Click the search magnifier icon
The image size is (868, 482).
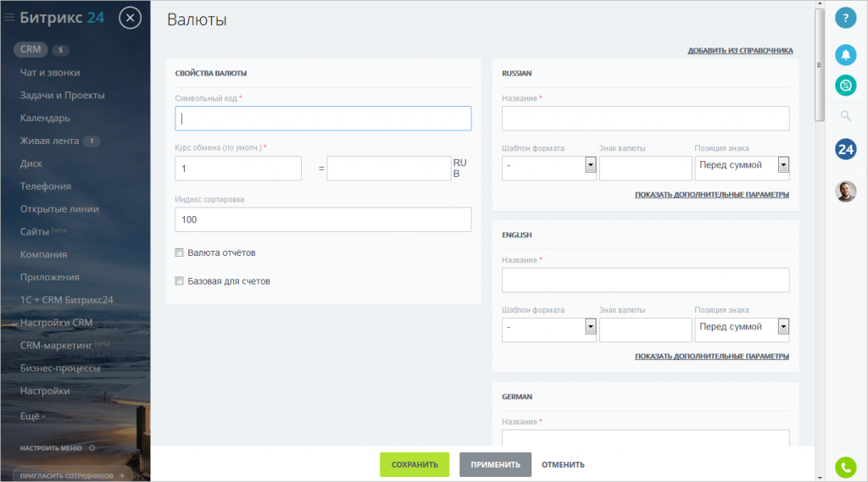845,116
